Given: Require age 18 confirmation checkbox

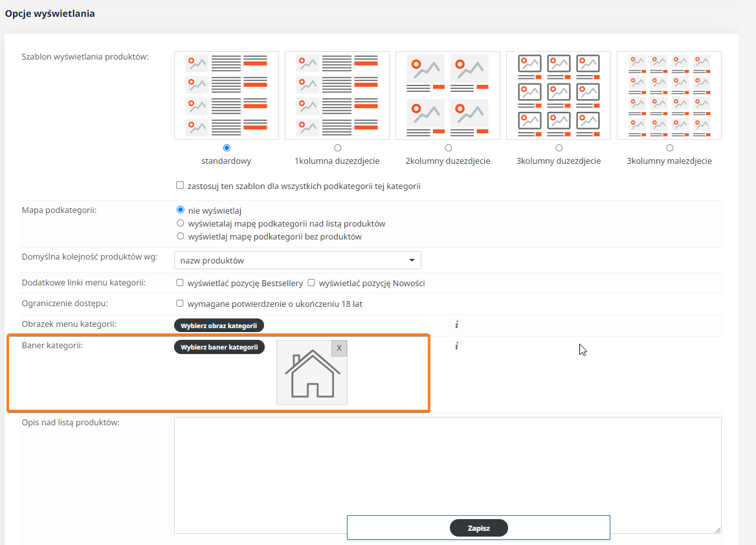Looking at the screenshot, I should (180, 304).
